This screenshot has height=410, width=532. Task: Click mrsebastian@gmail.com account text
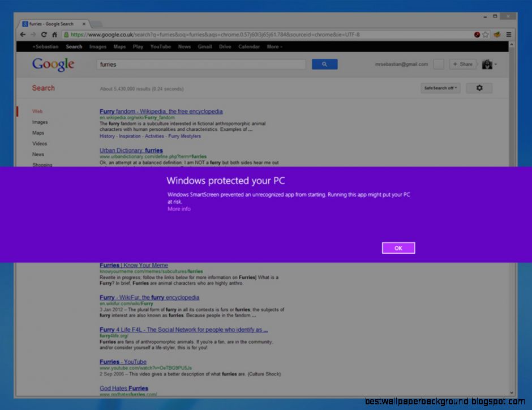[x=401, y=64]
